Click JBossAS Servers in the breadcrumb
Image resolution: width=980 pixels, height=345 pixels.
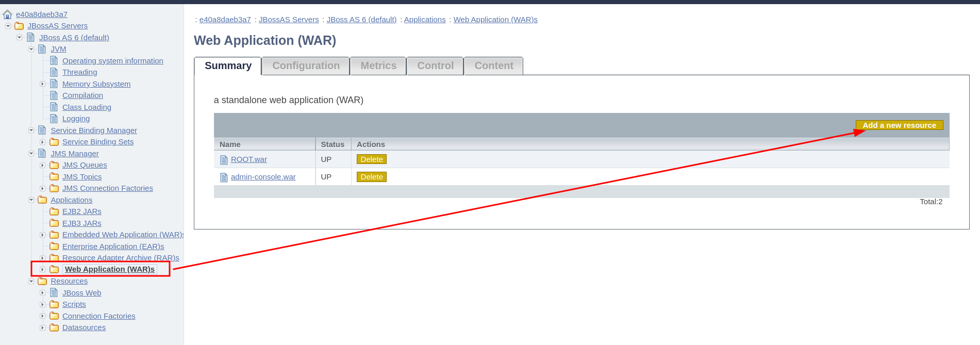[289, 20]
